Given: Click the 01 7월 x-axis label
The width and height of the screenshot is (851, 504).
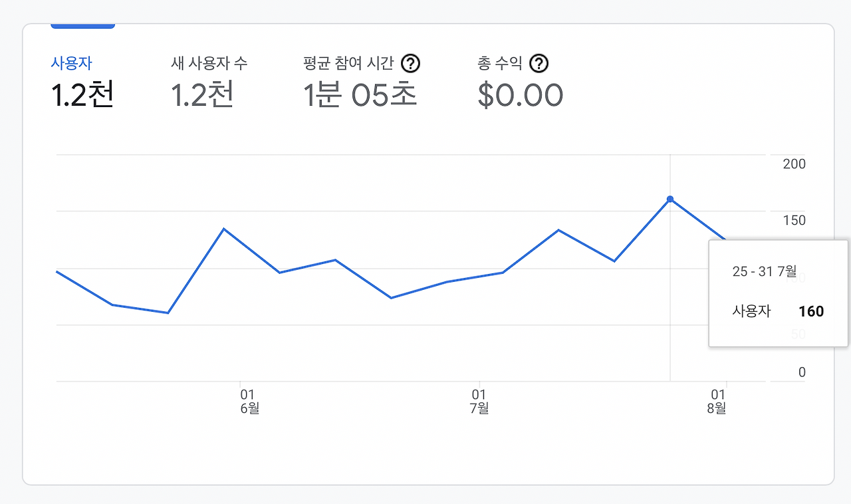Looking at the screenshot, I should 479,402.
